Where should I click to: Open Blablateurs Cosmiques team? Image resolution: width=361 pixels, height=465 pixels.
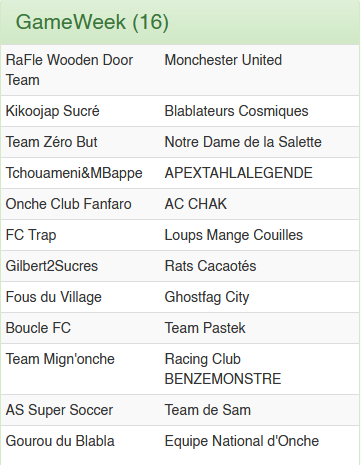coord(236,111)
